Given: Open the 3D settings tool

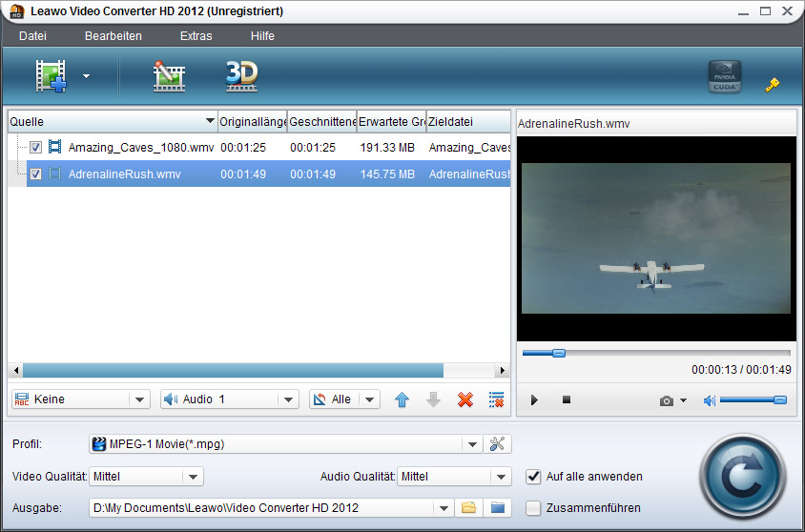Looking at the screenshot, I should (242, 76).
